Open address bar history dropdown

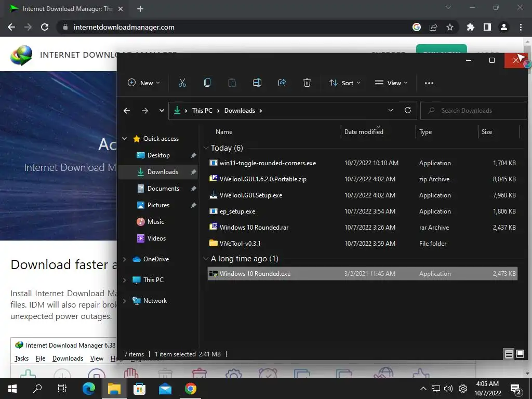(x=391, y=110)
